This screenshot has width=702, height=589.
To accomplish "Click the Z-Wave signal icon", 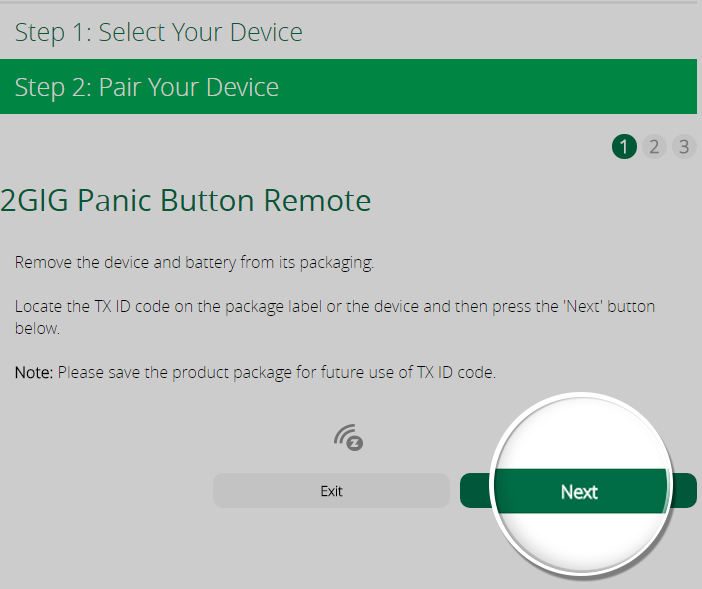I will pyautogui.click(x=348, y=437).
